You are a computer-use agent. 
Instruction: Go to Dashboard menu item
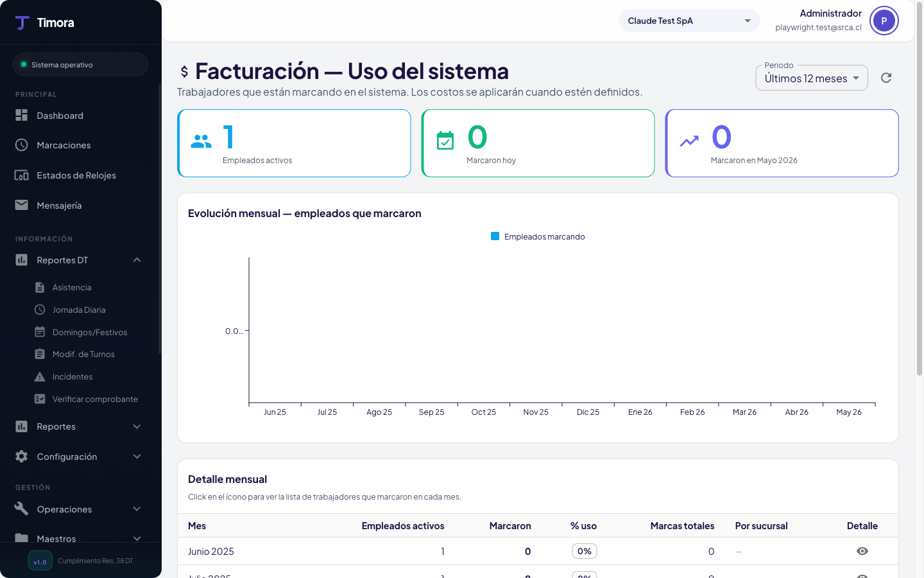[80, 115]
